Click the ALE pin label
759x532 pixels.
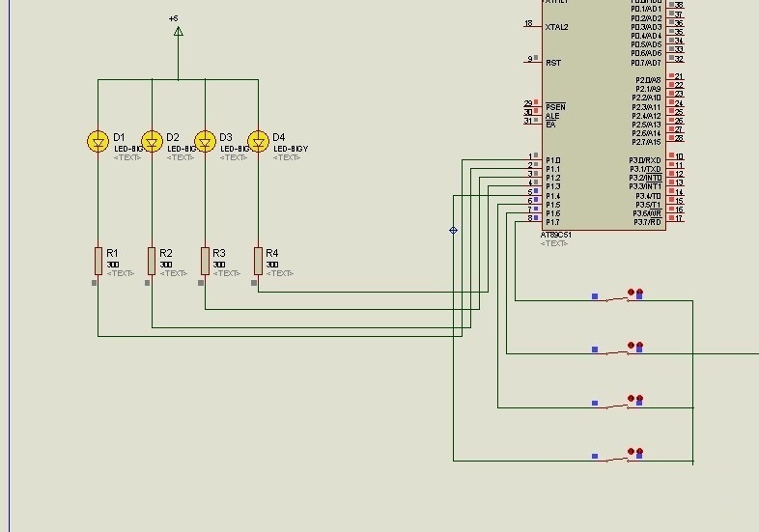pos(552,116)
